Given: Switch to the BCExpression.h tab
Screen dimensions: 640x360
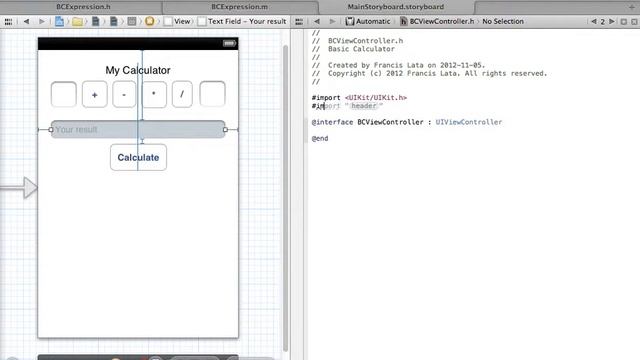Looking at the screenshot, I should [83, 7].
